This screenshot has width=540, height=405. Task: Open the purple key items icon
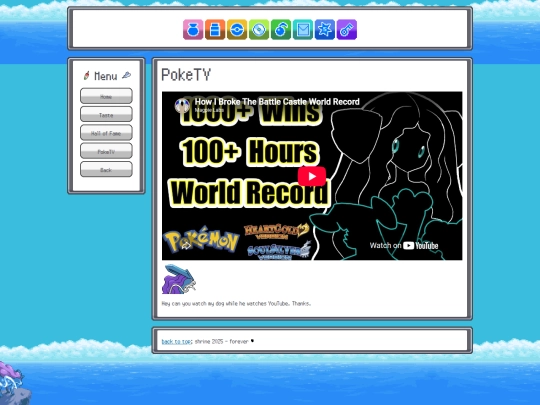347,30
